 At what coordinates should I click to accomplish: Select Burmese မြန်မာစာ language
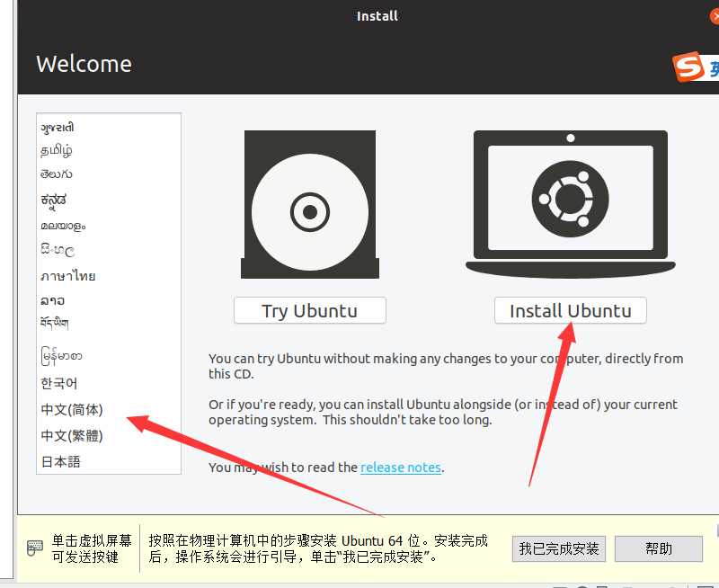click(x=61, y=356)
